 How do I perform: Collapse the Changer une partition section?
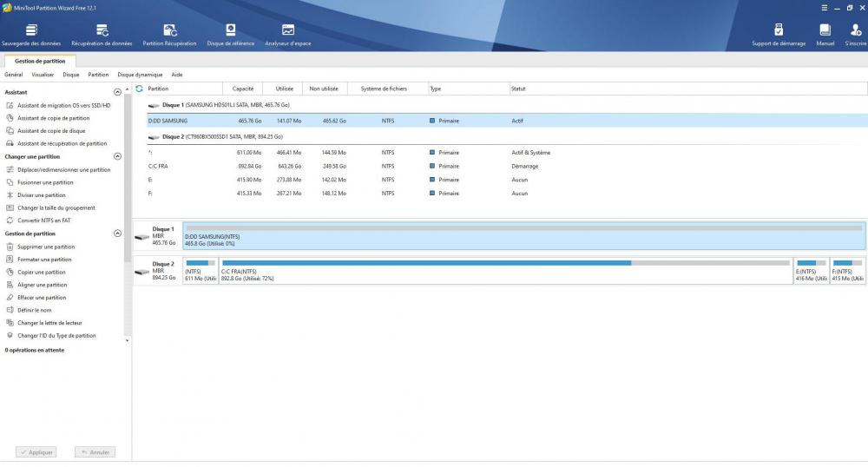[117, 156]
